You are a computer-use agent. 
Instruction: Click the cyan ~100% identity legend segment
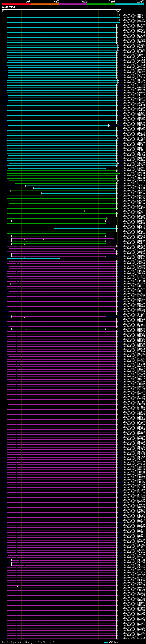[x=130, y=4]
